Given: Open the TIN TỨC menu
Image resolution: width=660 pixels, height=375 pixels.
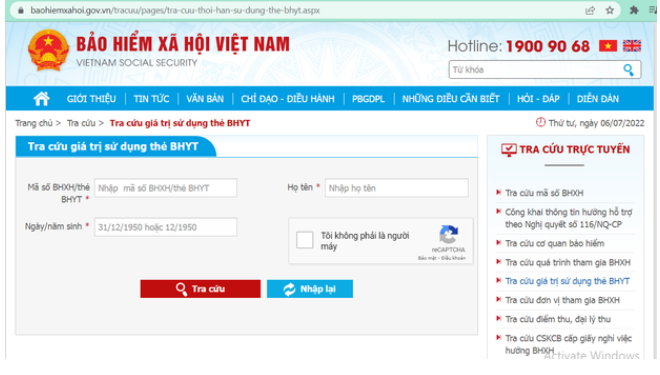Looking at the screenshot, I should (152, 99).
